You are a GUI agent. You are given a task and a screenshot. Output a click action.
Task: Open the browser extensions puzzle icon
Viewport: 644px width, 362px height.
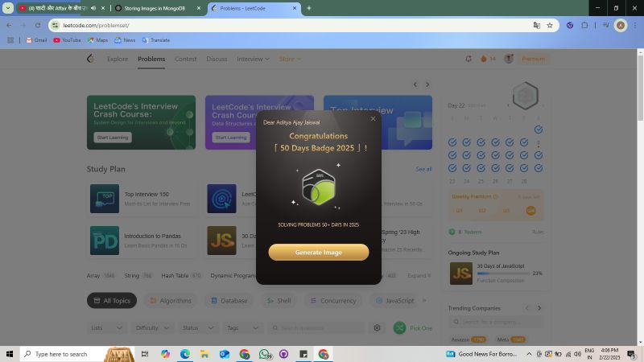(584, 25)
